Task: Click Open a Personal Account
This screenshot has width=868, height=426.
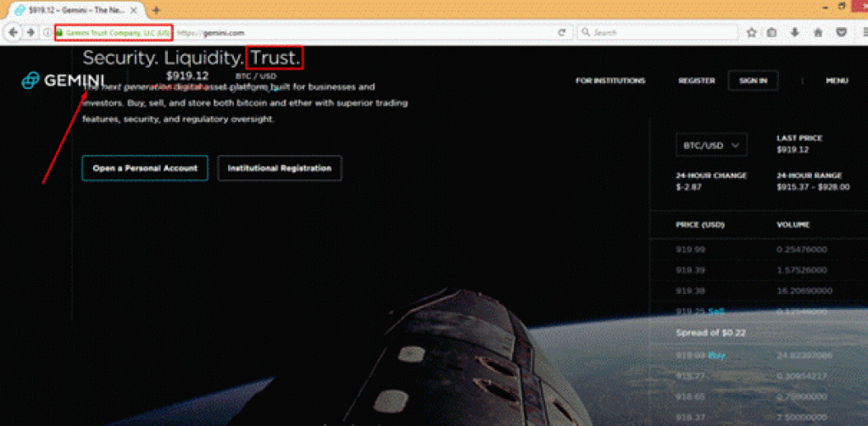Action: click(145, 169)
